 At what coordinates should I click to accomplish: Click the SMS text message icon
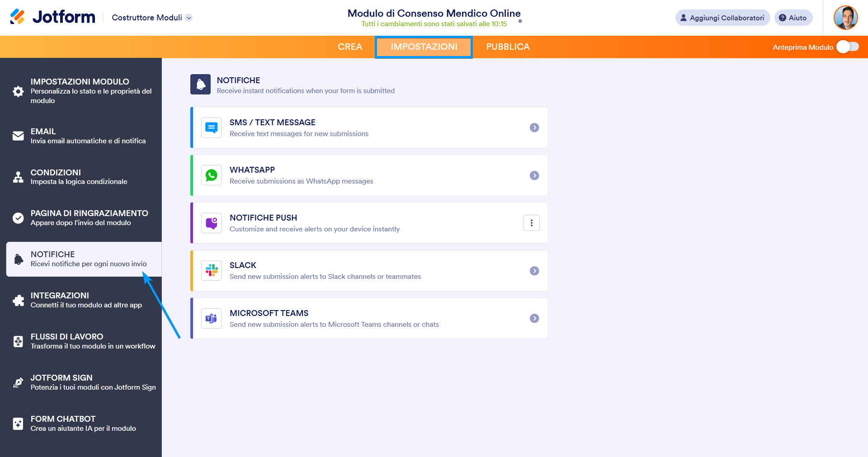coord(211,128)
